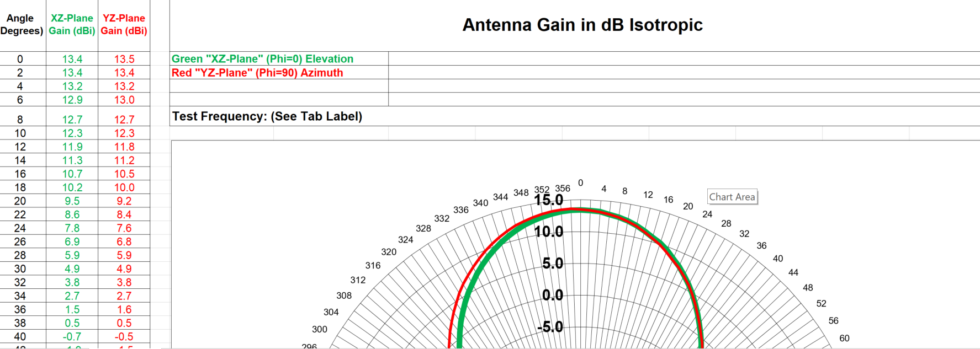This screenshot has height=349, width=980.
Task: Select the XZ-Plane gain -0.7 for angle 40
Action: tap(72, 336)
